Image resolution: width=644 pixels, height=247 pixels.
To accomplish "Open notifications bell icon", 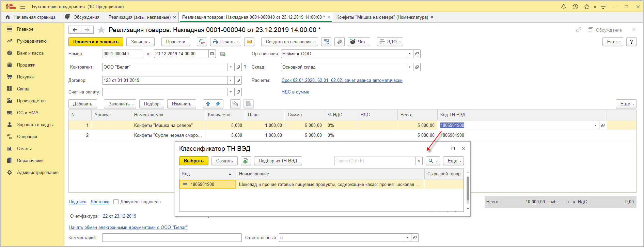I will (x=564, y=6).
